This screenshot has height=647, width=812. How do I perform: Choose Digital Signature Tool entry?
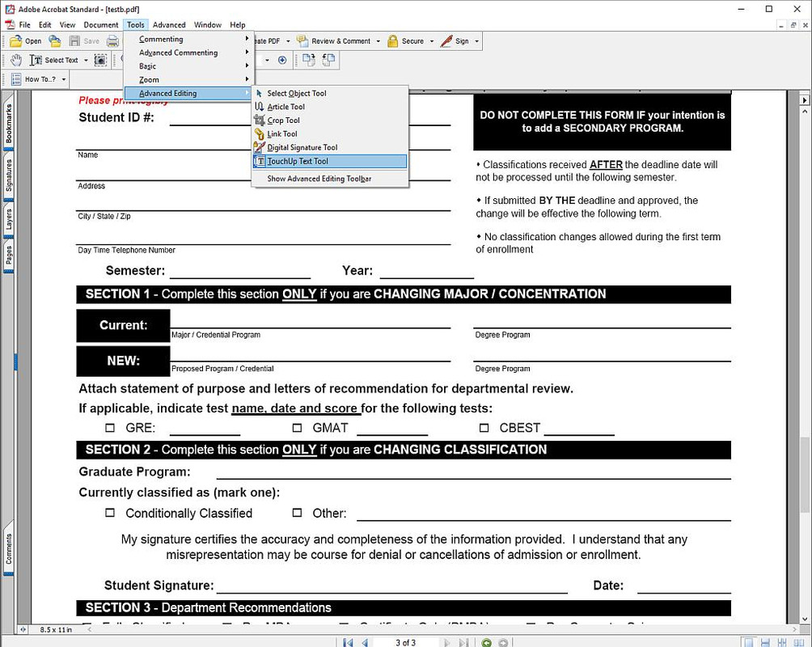click(330, 147)
